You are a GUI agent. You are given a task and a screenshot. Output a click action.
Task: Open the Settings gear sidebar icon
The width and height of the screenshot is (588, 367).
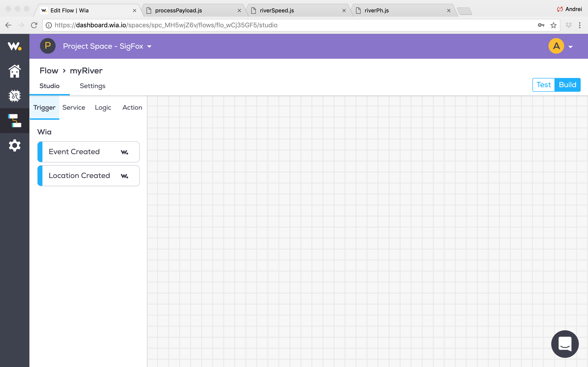coord(14,145)
